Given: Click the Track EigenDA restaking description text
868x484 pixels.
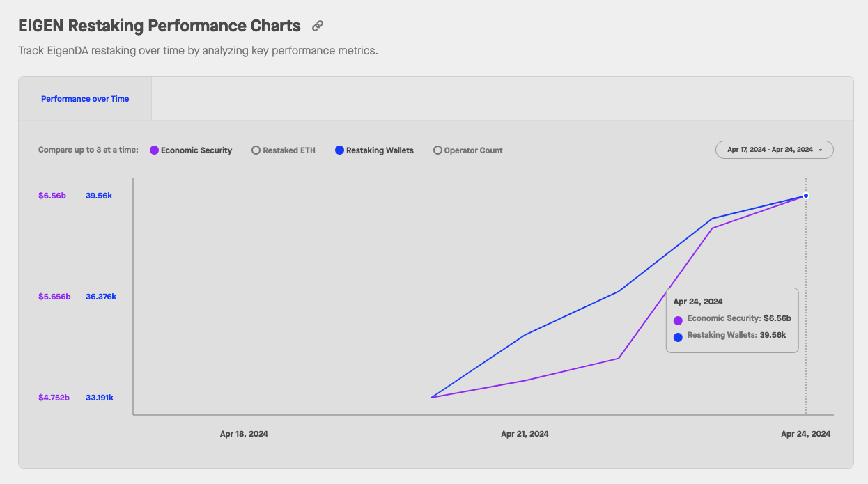Looking at the screenshot, I should pyautogui.click(x=198, y=51).
